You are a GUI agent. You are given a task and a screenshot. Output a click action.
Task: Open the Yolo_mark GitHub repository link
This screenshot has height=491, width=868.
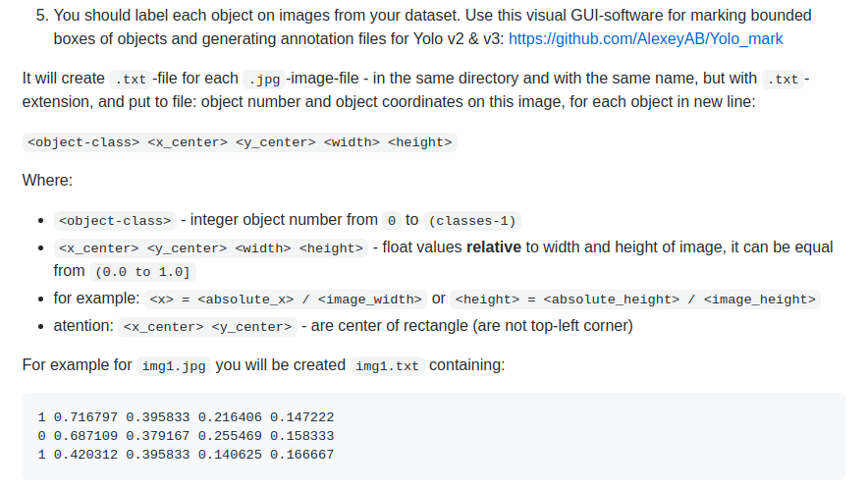pos(645,38)
